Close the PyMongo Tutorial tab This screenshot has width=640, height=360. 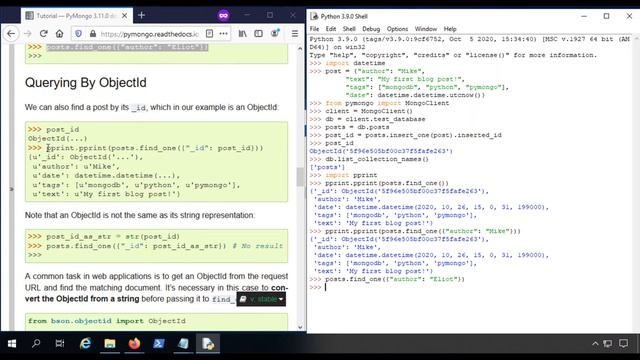124,16
